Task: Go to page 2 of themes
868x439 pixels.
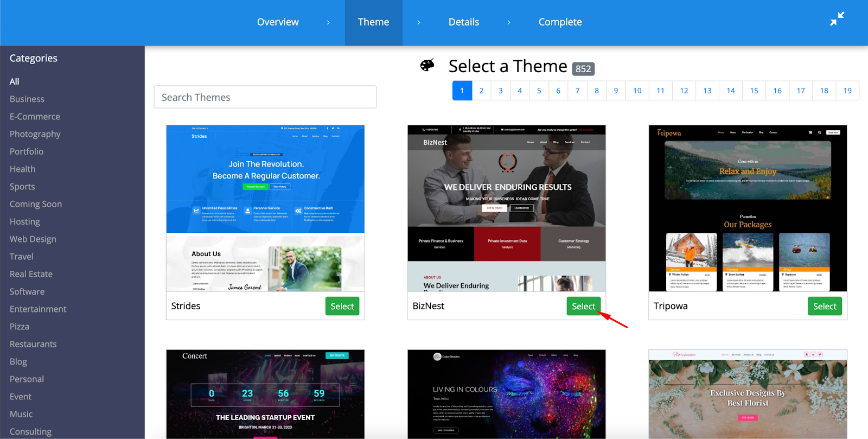Action: coord(481,91)
